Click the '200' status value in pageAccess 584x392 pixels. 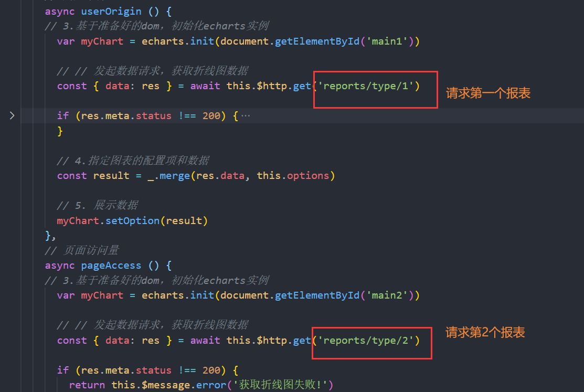coord(211,370)
